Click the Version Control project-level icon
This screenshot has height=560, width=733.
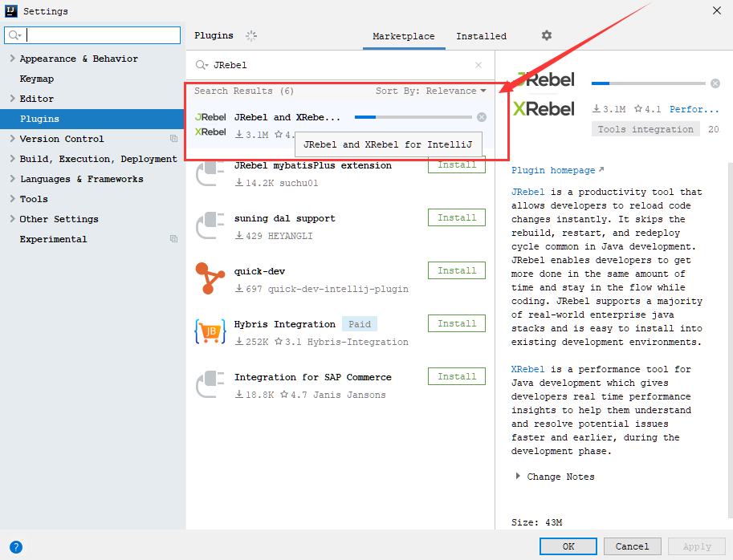(174, 139)
